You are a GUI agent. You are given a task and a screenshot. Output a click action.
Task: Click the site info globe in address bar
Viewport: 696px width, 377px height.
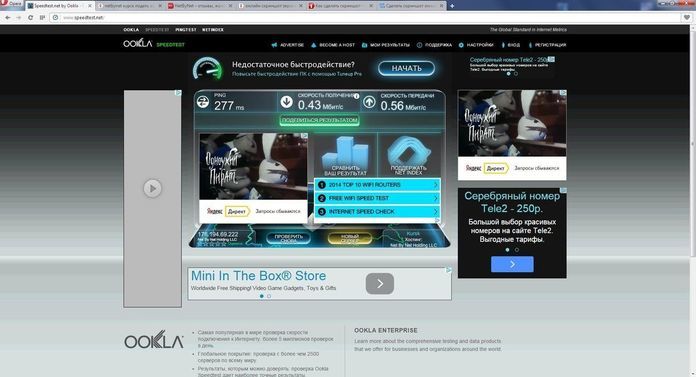click(x=55, y=17)
